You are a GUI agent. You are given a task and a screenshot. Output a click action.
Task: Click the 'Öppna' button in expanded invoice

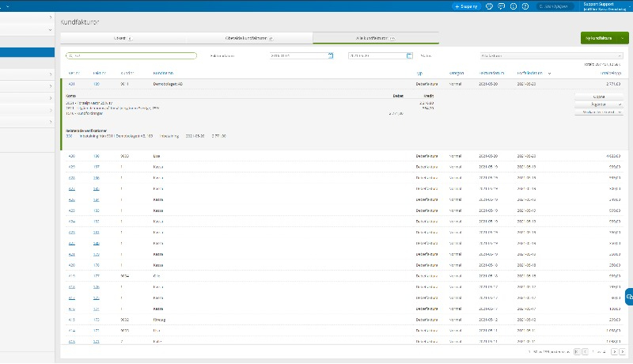599,97
